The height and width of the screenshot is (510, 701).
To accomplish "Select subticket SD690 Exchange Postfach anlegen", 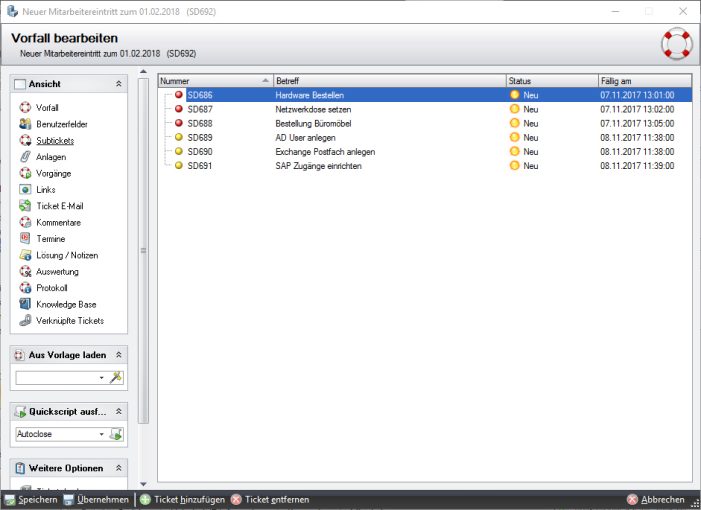I will (x=425, y=152).
